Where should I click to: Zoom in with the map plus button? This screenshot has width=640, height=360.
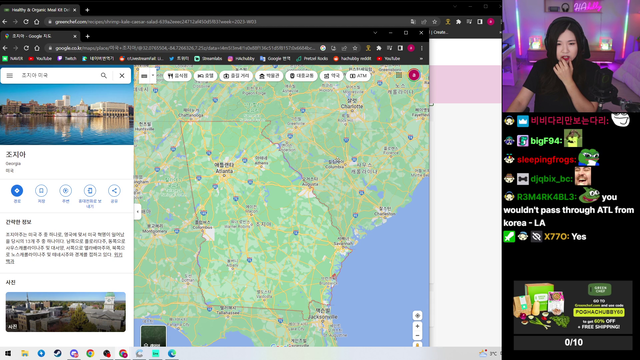pos(417,327)
